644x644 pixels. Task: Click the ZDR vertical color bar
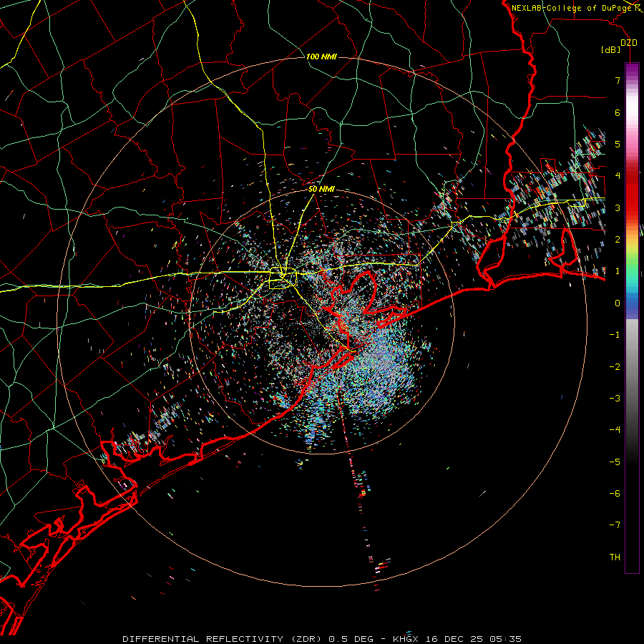632,318
